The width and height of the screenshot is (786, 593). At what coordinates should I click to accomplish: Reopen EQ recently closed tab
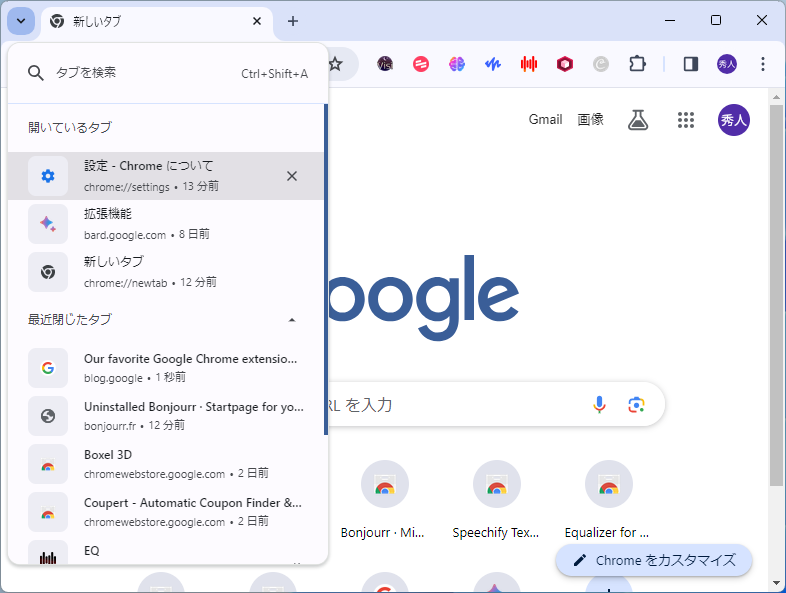point(166,551)
